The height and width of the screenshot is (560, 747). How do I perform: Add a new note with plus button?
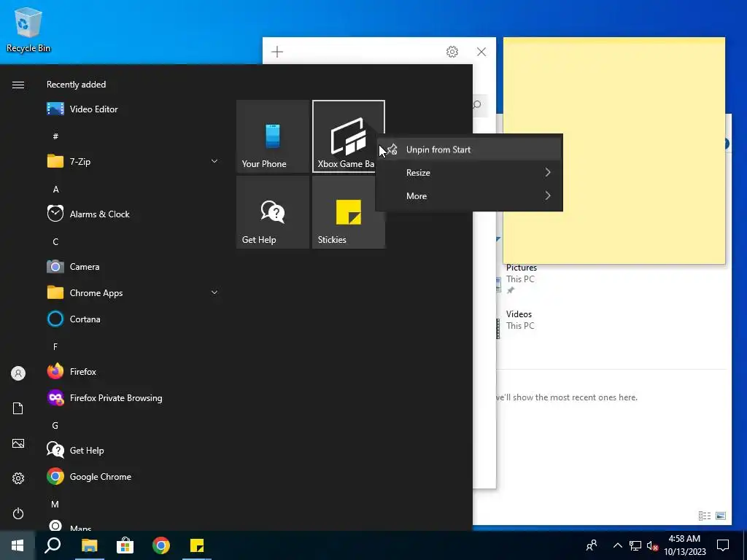[x=277, y=52]
